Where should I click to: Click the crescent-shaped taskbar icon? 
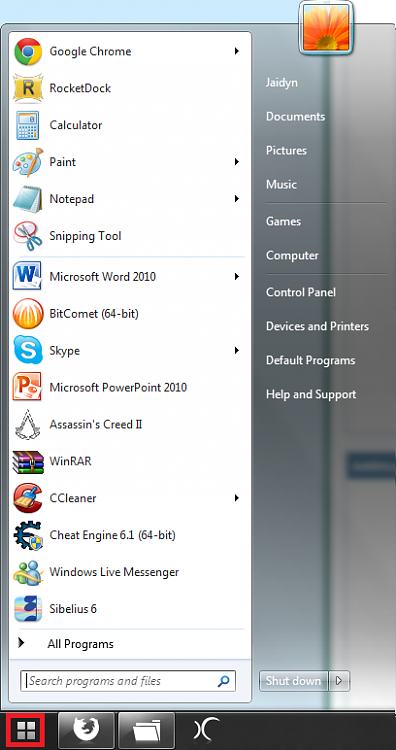pos(207,730)
